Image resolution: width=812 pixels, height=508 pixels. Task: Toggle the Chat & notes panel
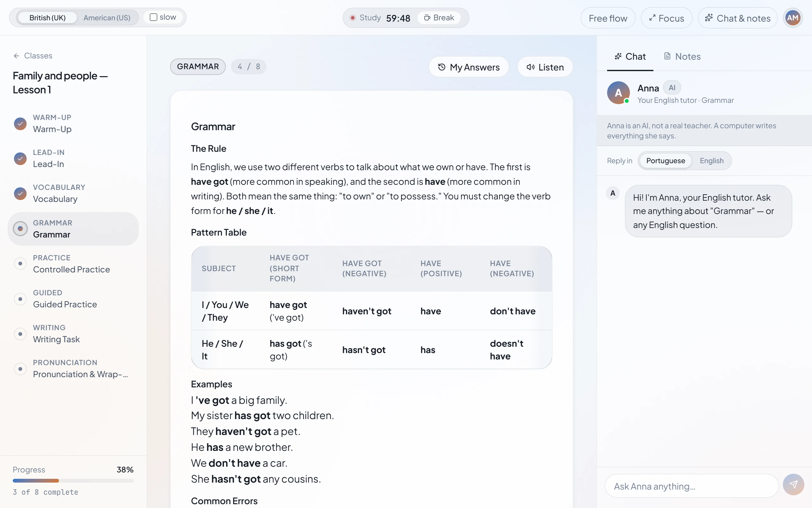click(737, 18)
